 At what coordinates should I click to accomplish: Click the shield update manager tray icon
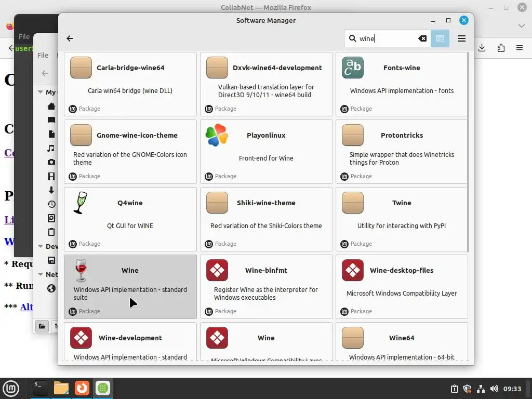pos(467,389)
